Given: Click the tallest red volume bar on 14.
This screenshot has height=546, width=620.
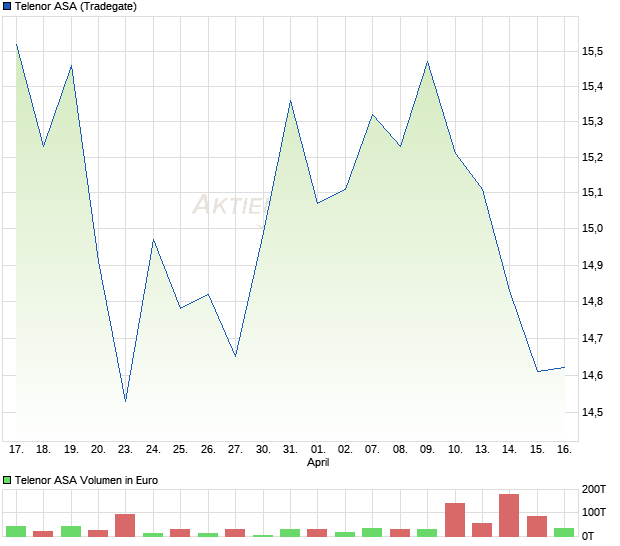Looking at the screenshot, I should (509, 516).
